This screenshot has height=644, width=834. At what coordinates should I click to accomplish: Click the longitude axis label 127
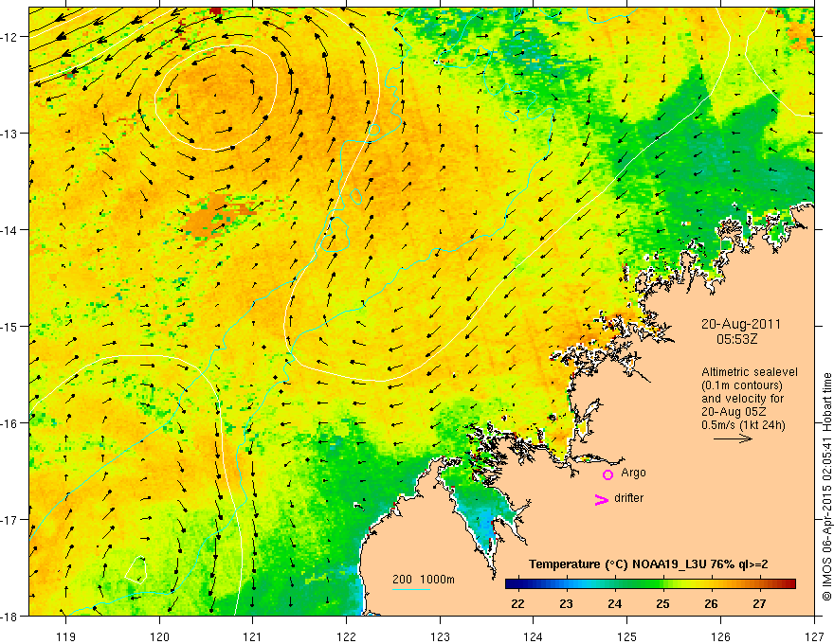tap(814, 636)
